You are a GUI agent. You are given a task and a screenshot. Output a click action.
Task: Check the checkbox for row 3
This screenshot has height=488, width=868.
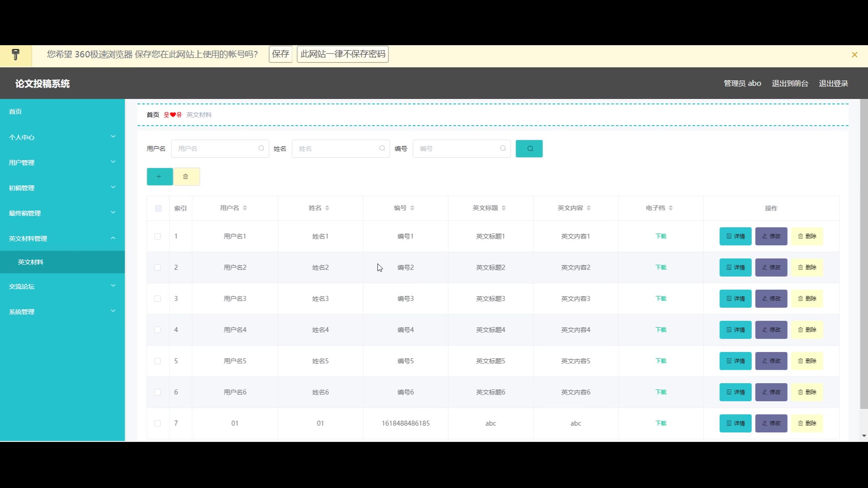tap(157, 299)
